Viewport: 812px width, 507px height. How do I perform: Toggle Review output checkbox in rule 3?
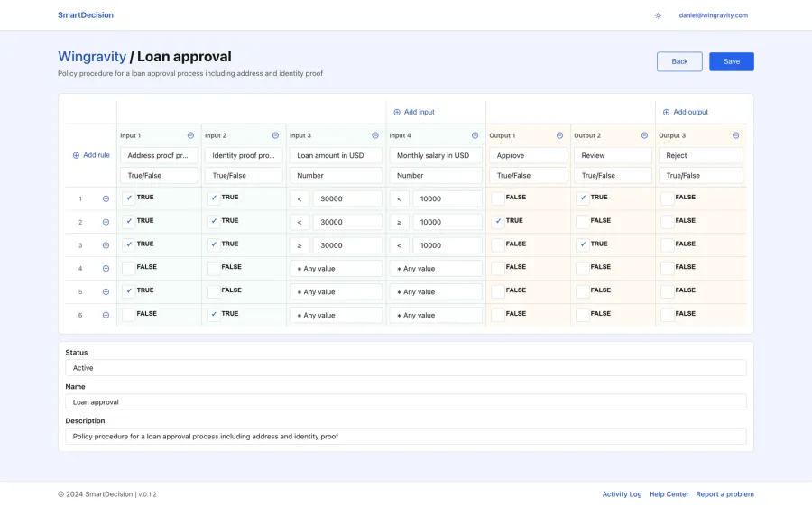coord(583,244)
